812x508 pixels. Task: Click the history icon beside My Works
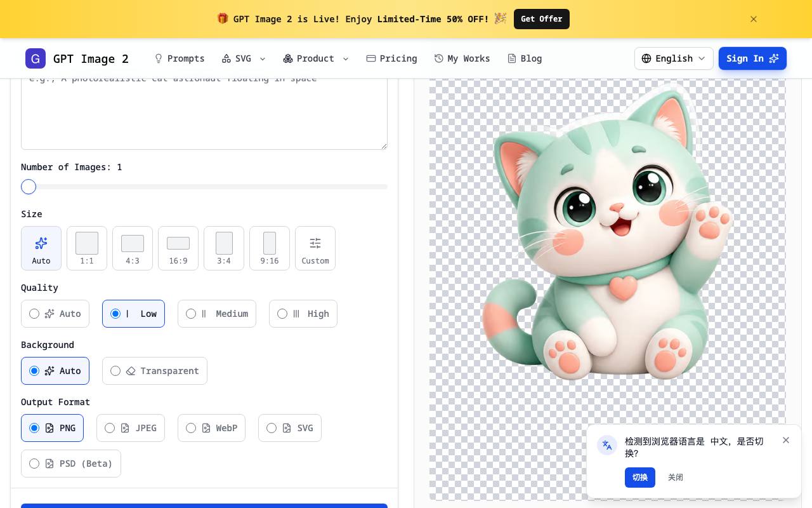438,58
